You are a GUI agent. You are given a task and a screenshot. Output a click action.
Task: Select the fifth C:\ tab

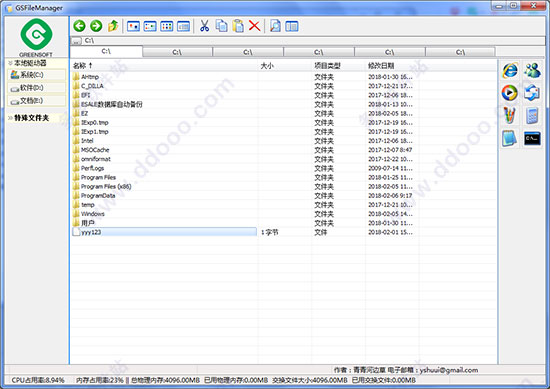(x=390, y=52)
